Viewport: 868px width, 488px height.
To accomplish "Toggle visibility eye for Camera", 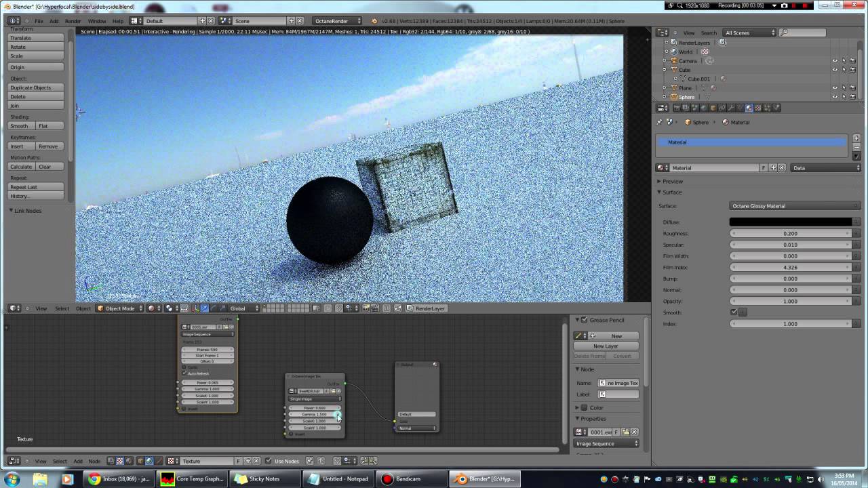I will [835, 60].
